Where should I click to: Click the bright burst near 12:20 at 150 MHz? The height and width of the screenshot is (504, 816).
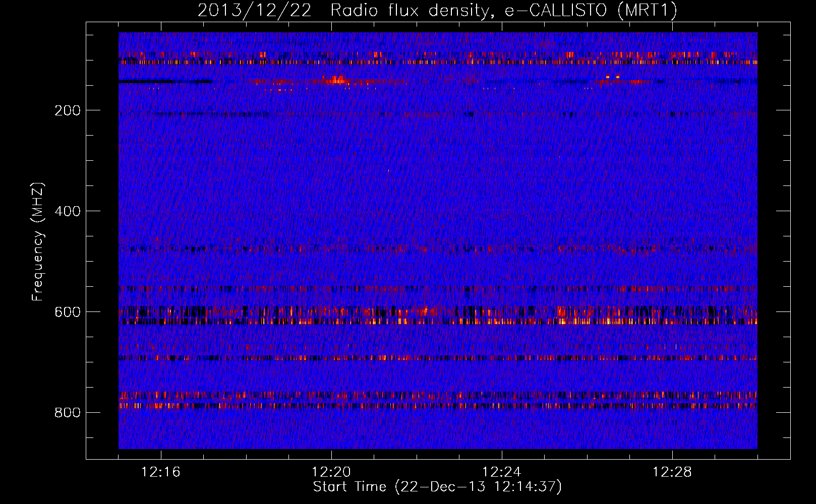337,80
